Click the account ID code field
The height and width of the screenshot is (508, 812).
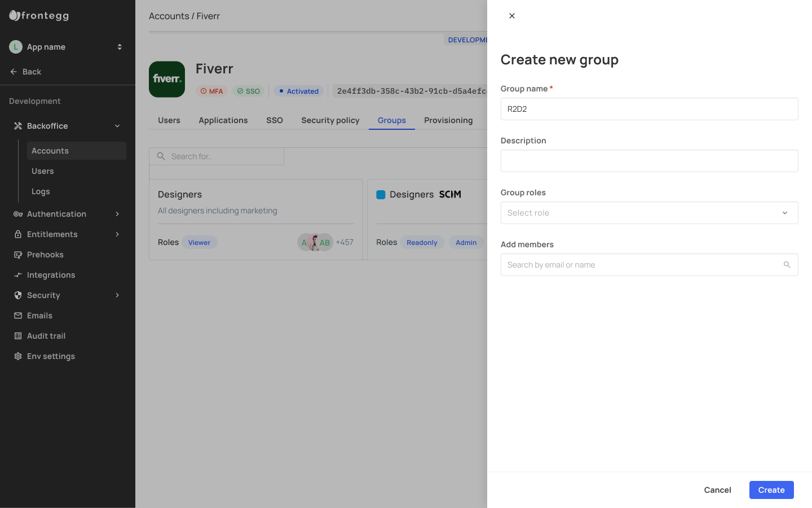coord(410,91)
